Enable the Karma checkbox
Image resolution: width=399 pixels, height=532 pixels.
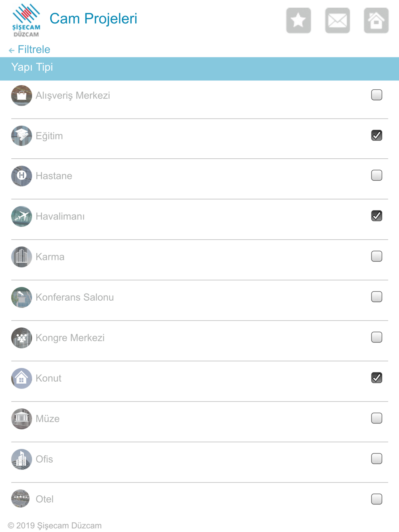pyautogui.click(x=377, y=256)
